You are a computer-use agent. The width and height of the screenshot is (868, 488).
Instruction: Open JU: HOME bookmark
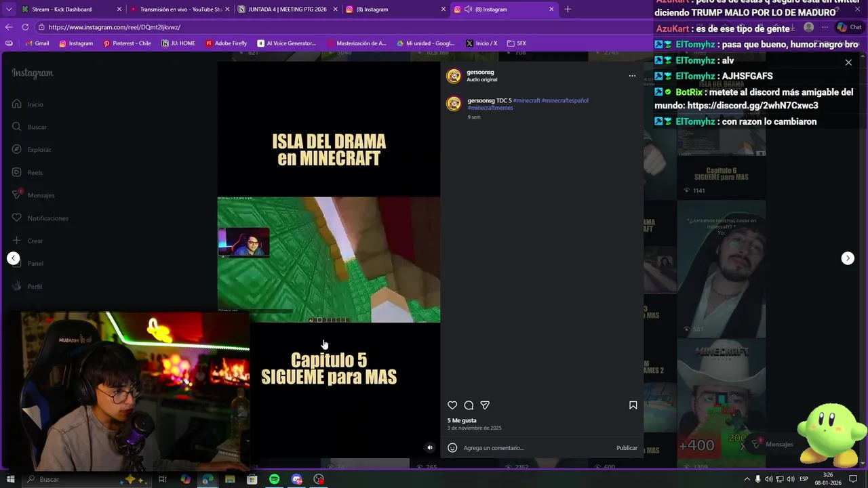tap(178, 43)
